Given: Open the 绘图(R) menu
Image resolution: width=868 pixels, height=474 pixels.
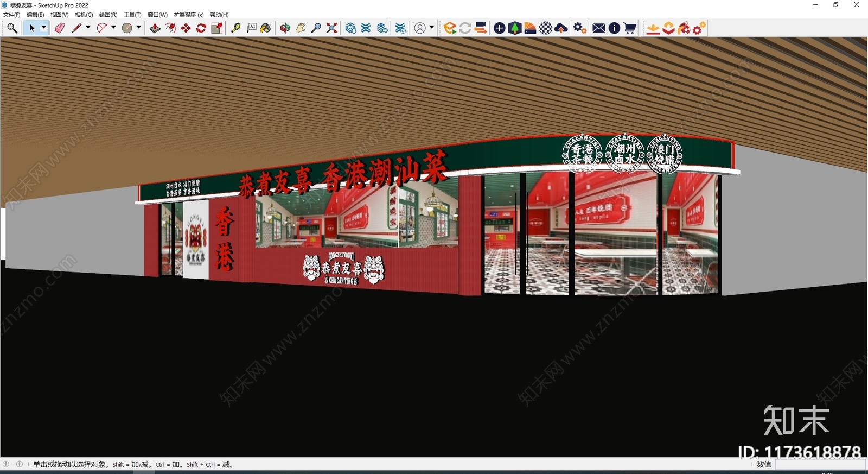Looking at the screenshot, I should [x=108, y=15].
